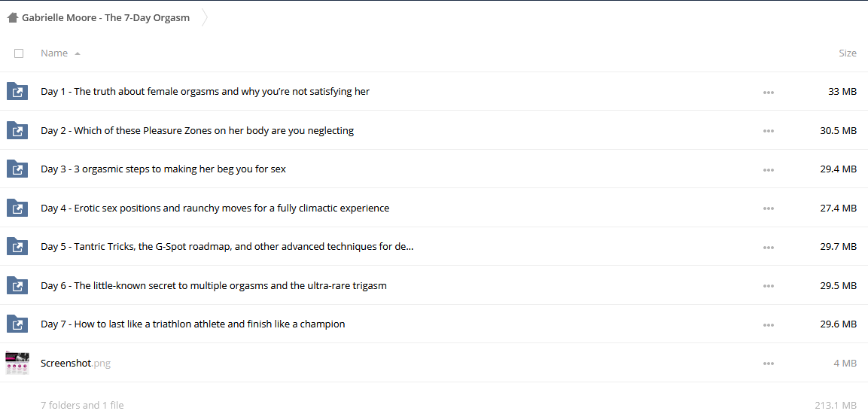Open more options for the Day 3 folder
This screenshot has width=868, height=420.
(769, 169)
